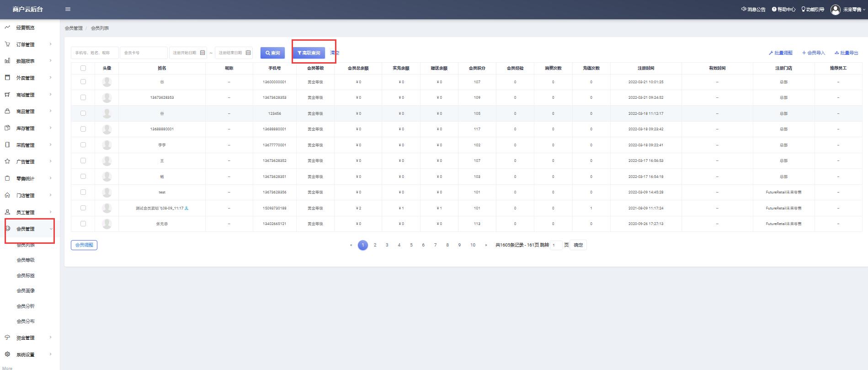
Task: Click the 会员导入 plus icon
Action: pyautogui.click(x=804, y=53)
